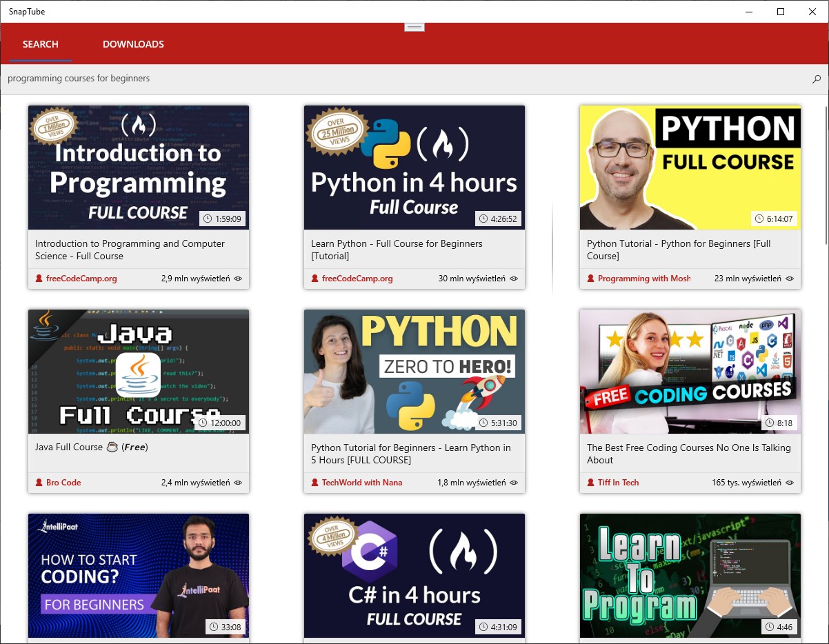Toggle the eye icon on the Java Full Course video
The width and height of the screenshot is (829, 644).
tap(238, 483)
